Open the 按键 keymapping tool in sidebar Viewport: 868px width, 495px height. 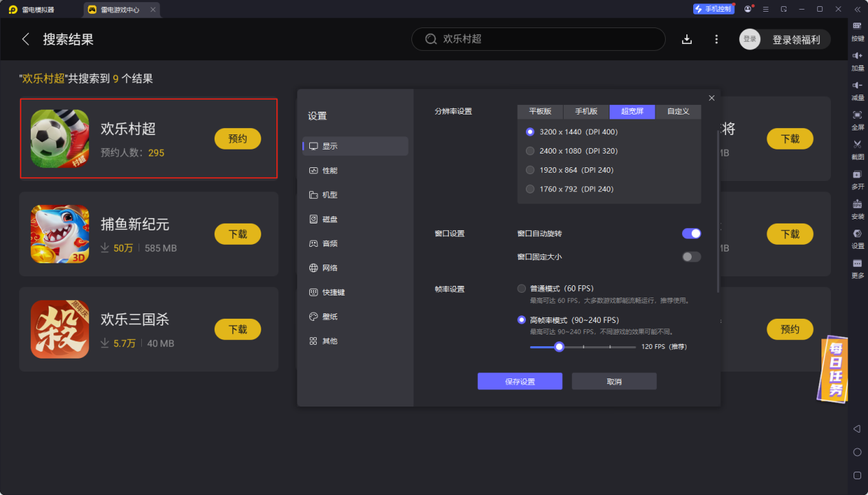(857, 32)
